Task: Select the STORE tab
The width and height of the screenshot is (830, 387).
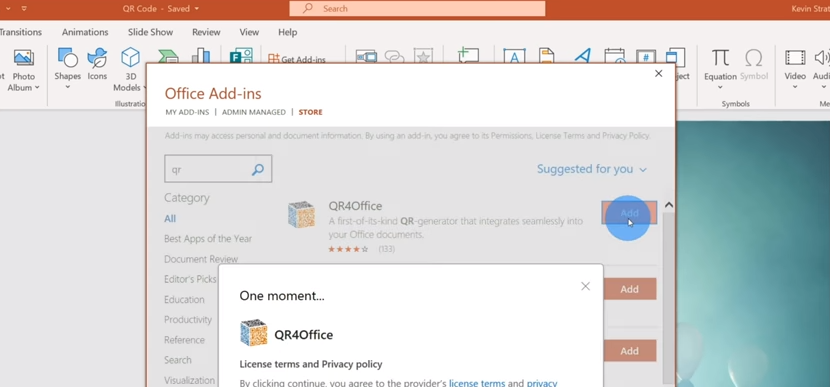Action: pyautogui.click(x=311, y=112)
